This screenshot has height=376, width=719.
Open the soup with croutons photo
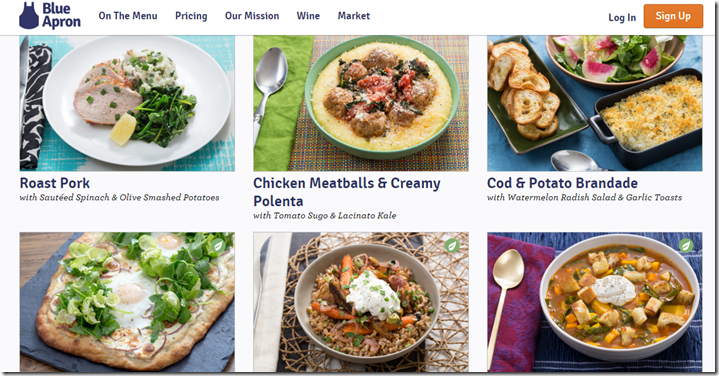(594, 302)
